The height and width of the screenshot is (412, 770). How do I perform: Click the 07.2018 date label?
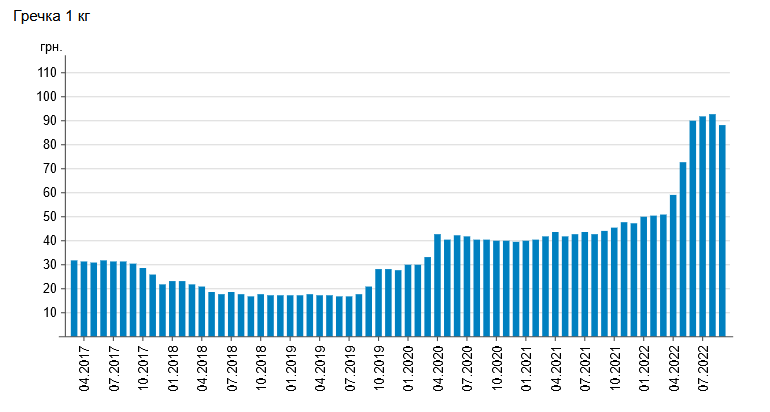click(x=232, y=368)
